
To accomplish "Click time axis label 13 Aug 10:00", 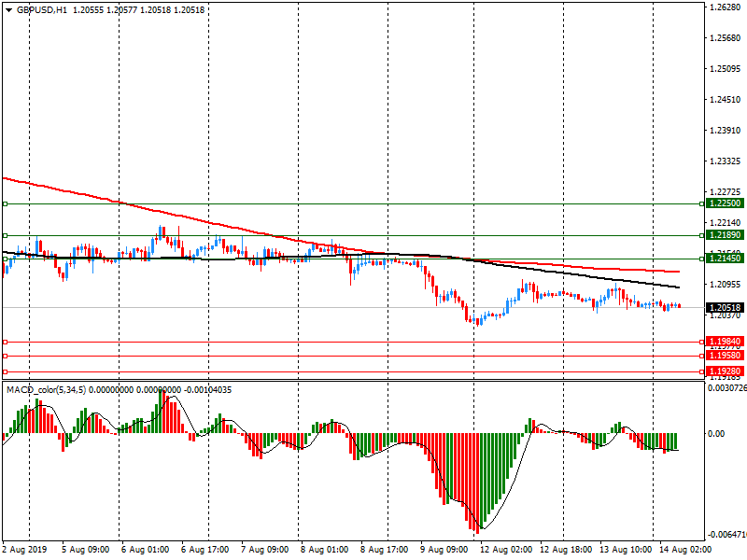I will (x=626, y=550).
